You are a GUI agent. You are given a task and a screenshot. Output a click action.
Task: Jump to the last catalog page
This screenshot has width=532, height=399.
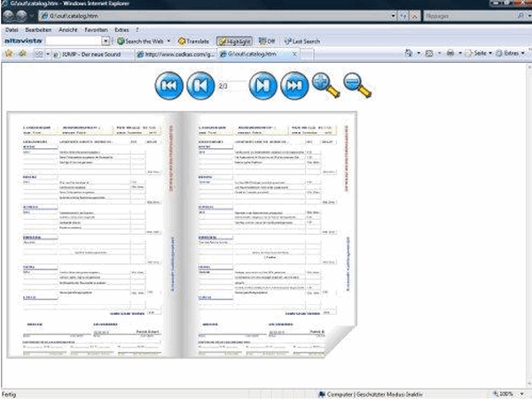pos(294,86)
